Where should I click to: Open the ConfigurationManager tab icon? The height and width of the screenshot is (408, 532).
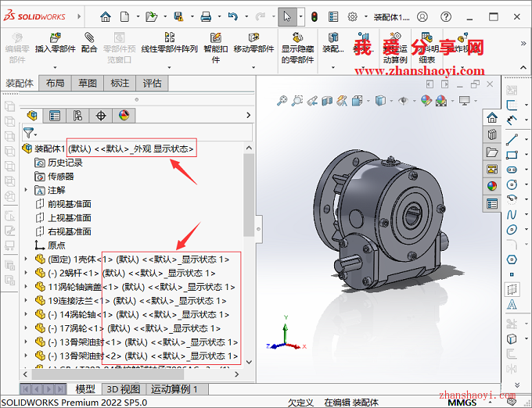pos(77,116)
